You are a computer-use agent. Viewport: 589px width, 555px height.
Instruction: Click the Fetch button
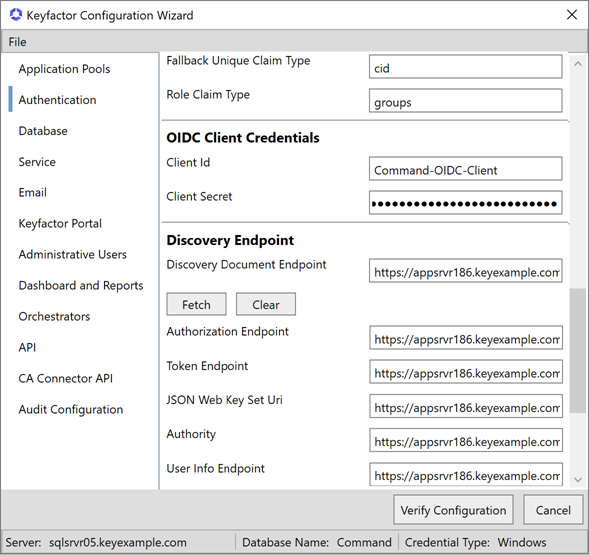pos(196,304)
